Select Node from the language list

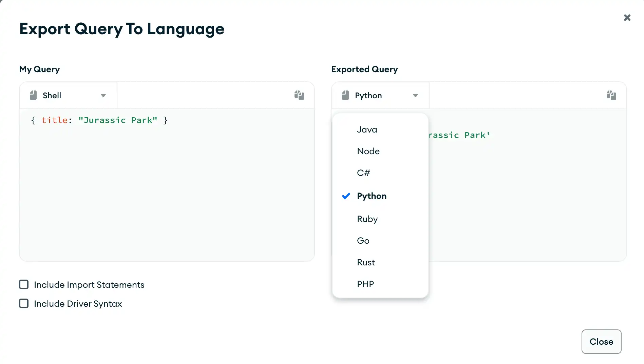click(368, 151)
